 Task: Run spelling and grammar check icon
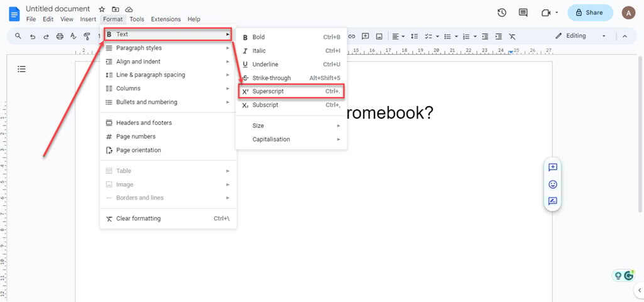click(x=73, y=36)
